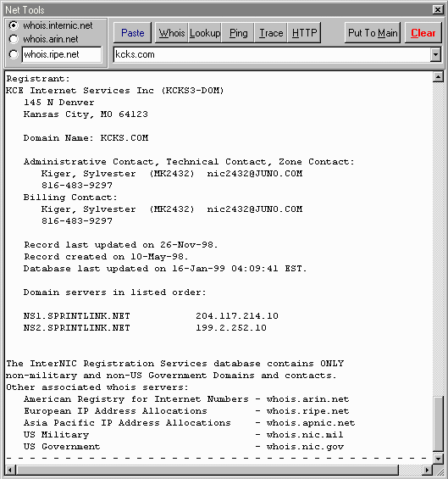This screenshot has width=448, height=479.
Task: Click 'whois.nic.mil' in the results
Action: point(305,435)
